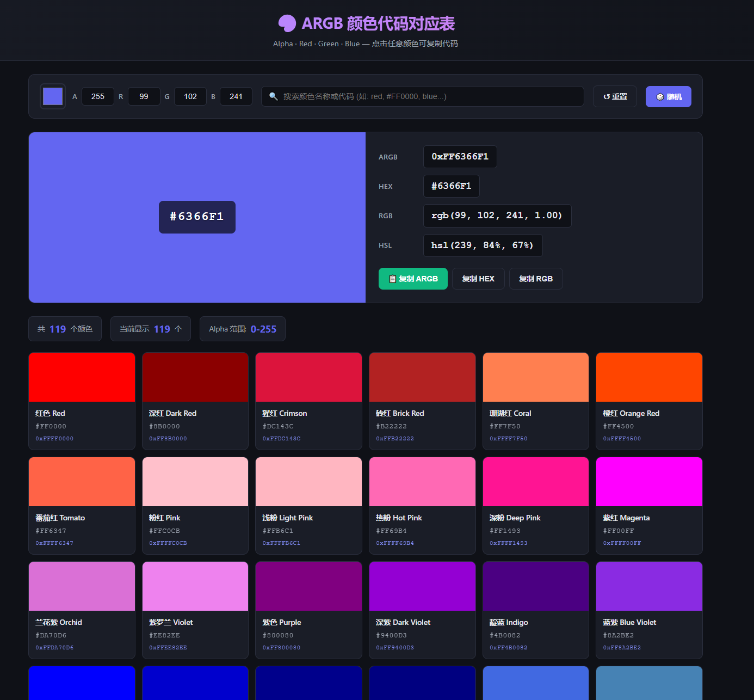Click the 复制 ARGB button
The height and width of the screenshot is (700, 754).
pyautogui.click(x=413, y=279)
